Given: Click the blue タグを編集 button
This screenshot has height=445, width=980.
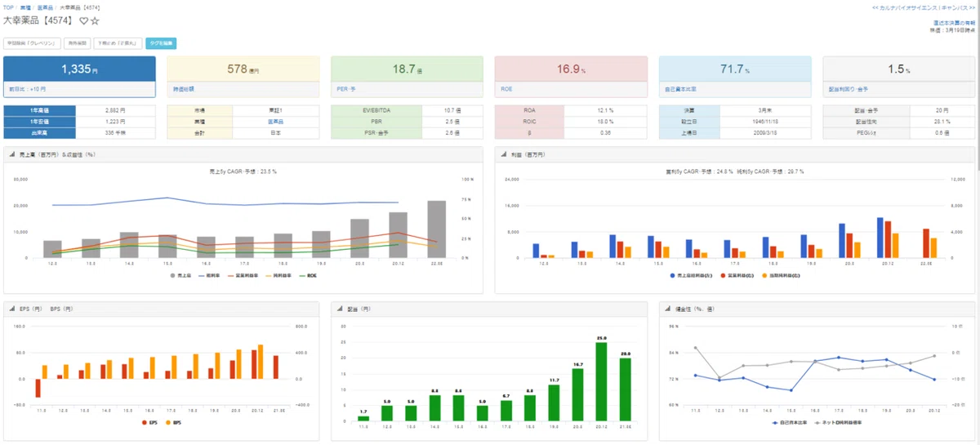Looking at the screenshot, I should pos(161,43).
